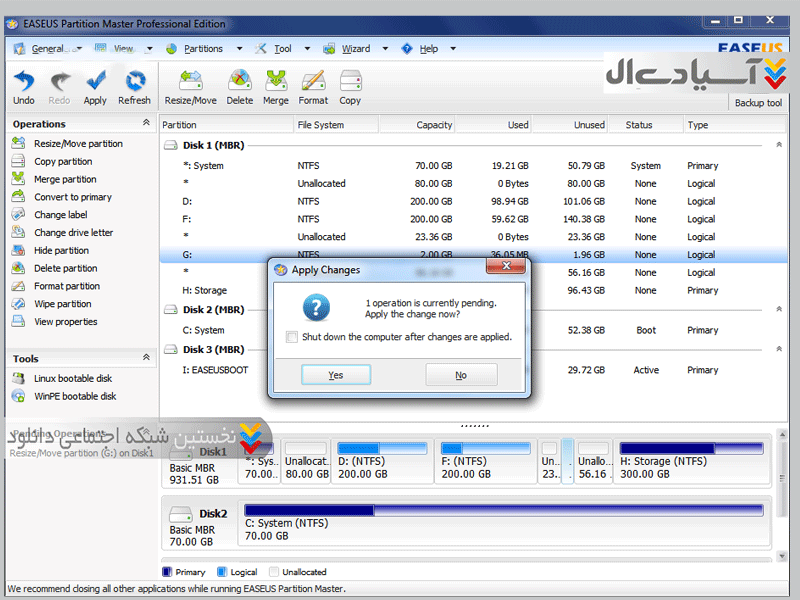
Task: Click the Apply checkmark icon
Action: click(x=95, y=82)
